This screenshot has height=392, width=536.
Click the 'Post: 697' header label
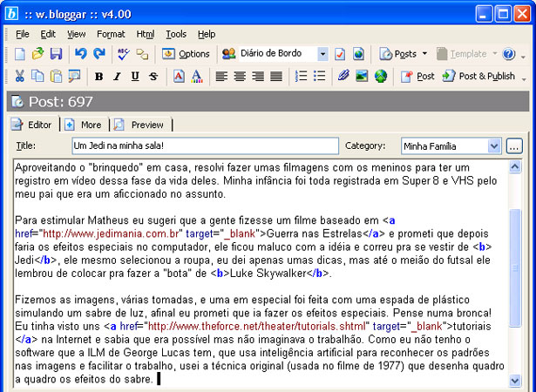coord(61,102)
